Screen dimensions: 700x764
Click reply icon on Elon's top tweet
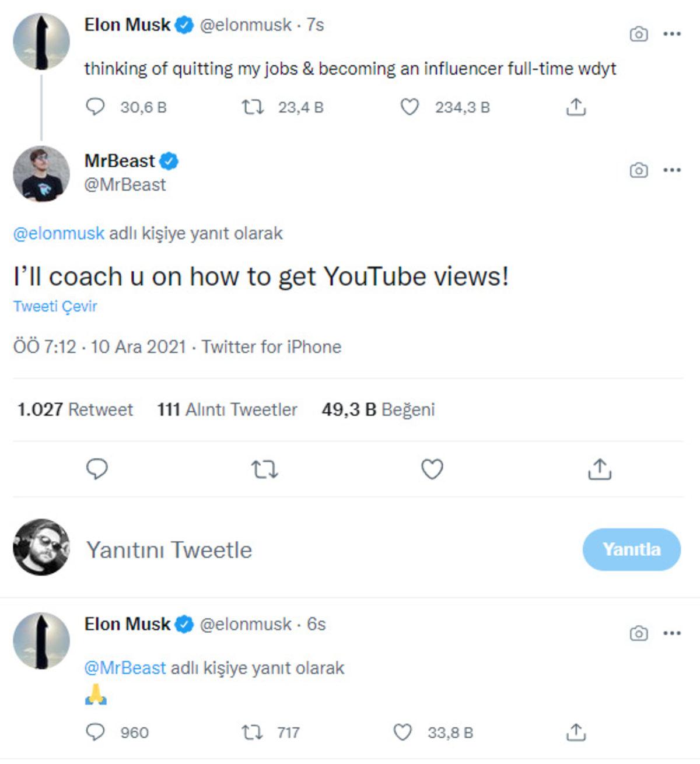tap(95, 107)
